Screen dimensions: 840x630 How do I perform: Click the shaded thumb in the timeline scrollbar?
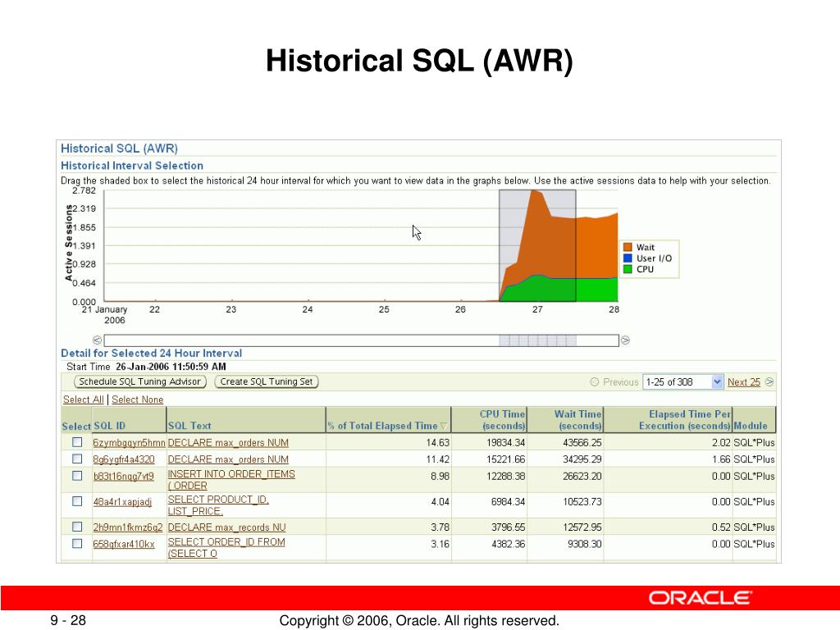pos(538,340)
